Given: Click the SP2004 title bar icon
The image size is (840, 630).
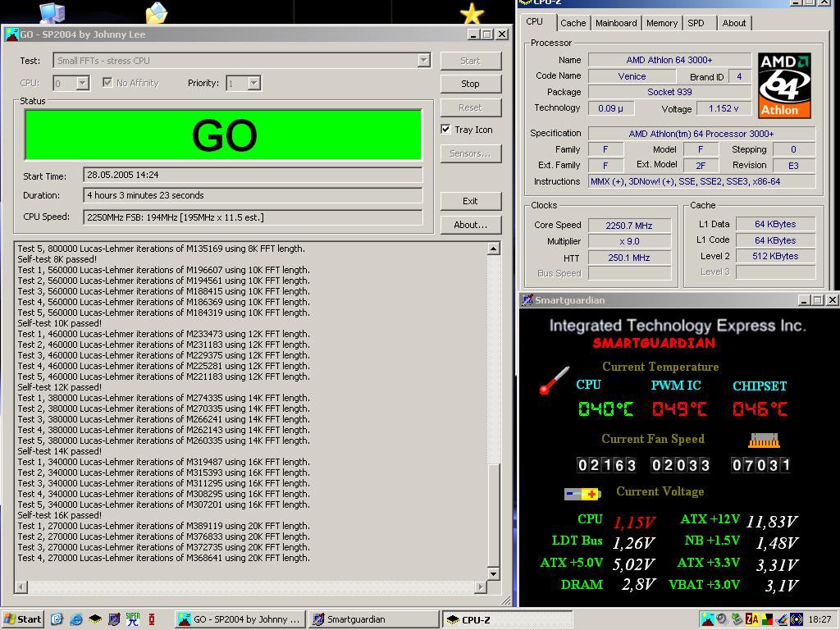Looking at the screenshot, I should 11,34.
